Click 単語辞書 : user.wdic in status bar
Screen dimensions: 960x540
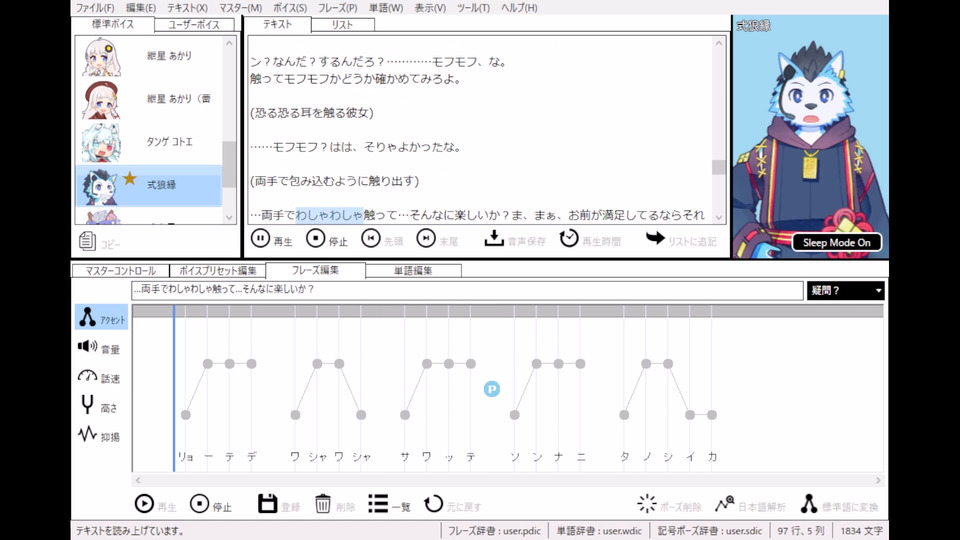click(x=599, y=531)
